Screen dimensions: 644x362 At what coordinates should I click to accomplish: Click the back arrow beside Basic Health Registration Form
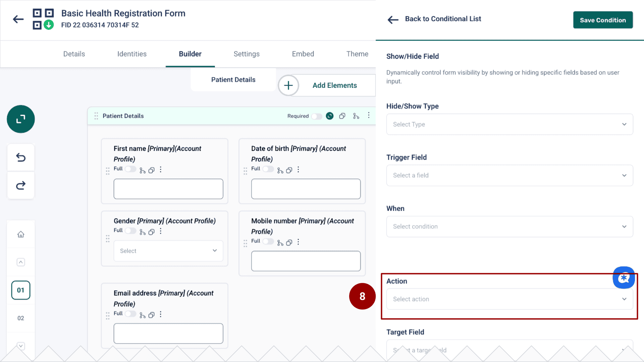click(x=18, y=19)
